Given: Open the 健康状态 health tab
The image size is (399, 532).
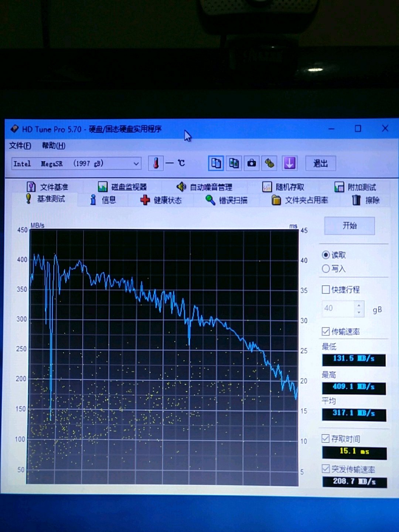Looking at the screenshot, I should pos(161,200).
